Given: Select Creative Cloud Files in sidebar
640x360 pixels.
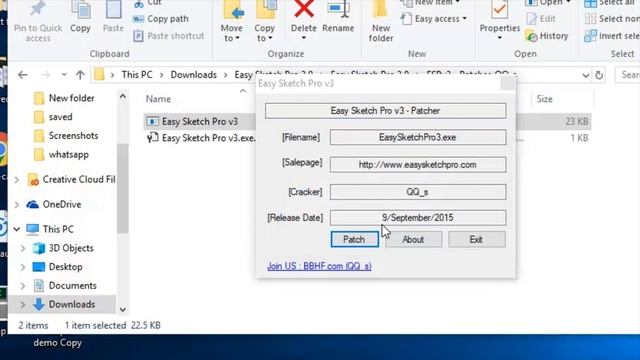Looking at the screenshot, I should tap(79, 180).
